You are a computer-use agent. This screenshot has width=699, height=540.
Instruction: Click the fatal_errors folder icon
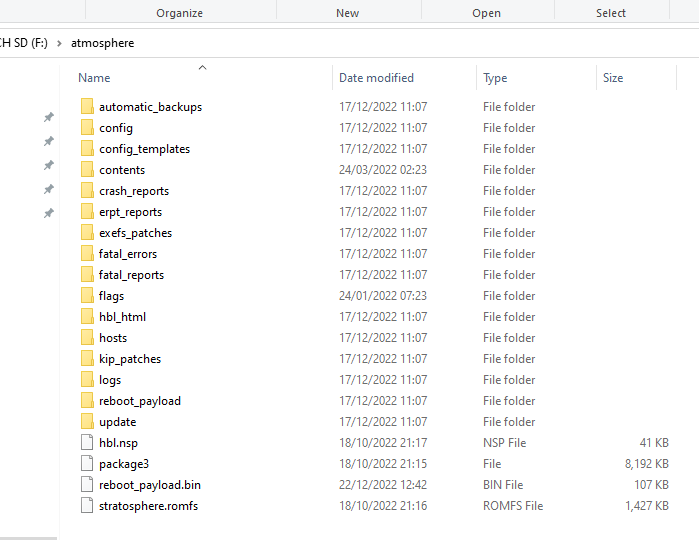87,253
